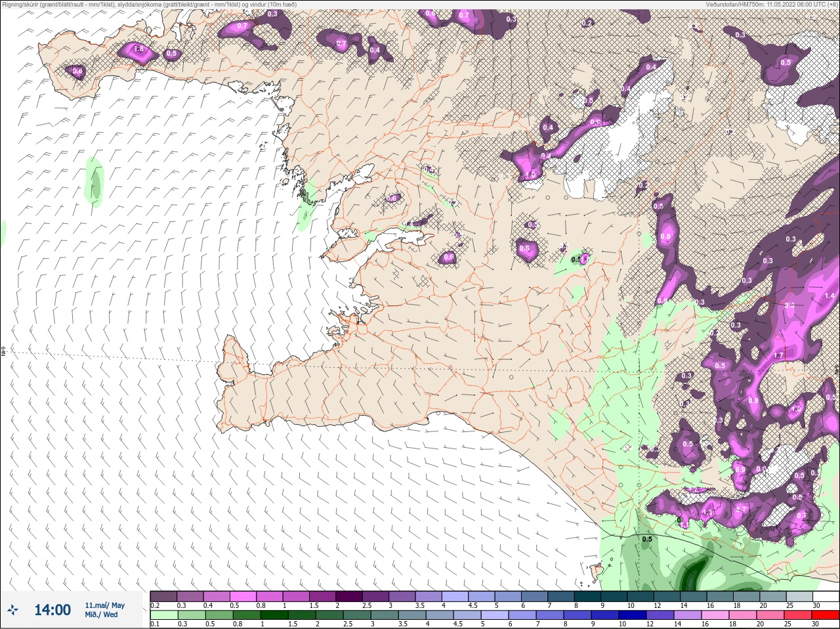Click the 1.8 snowfall value on the map
Screen dimensions: 840x629
point(138,49)
